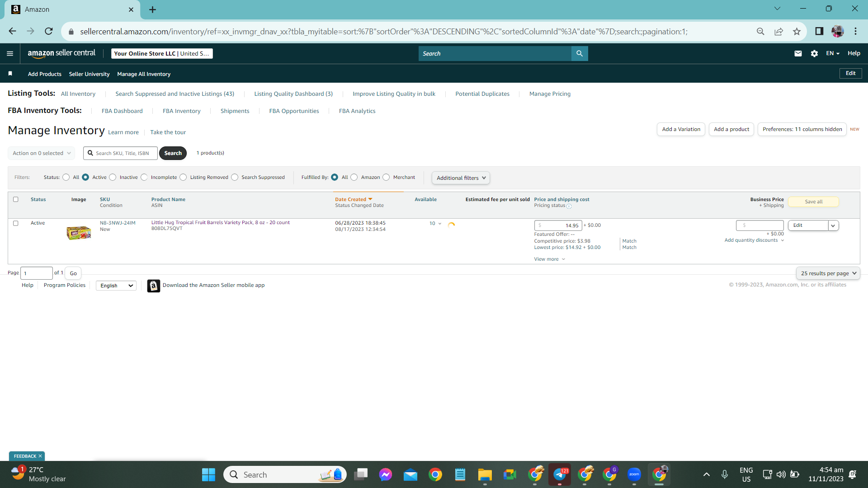The height and width of the screenshot is (488, 868).
Task: Click the bookmark flag icon beside Add Products
Action: tap(10, 74)
